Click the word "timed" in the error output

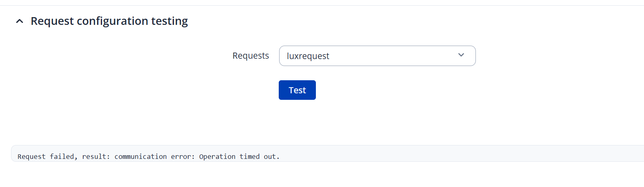[249, 157]
